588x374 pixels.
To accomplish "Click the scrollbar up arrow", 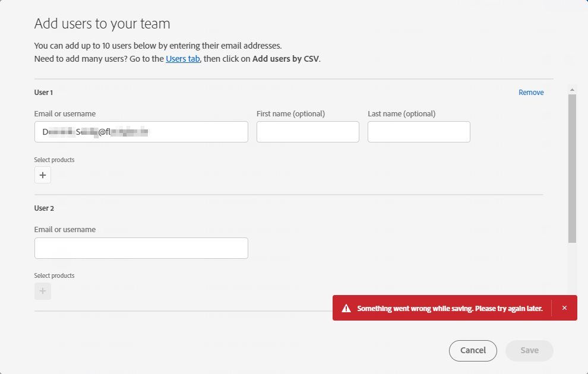I will pos(572,90).
